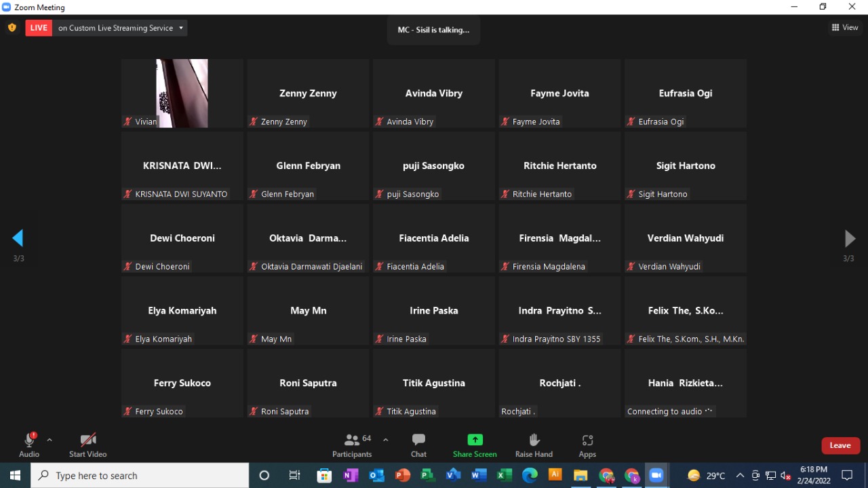
Task: Open PowerPoint from the taskbar
Action: pos(403,476)
